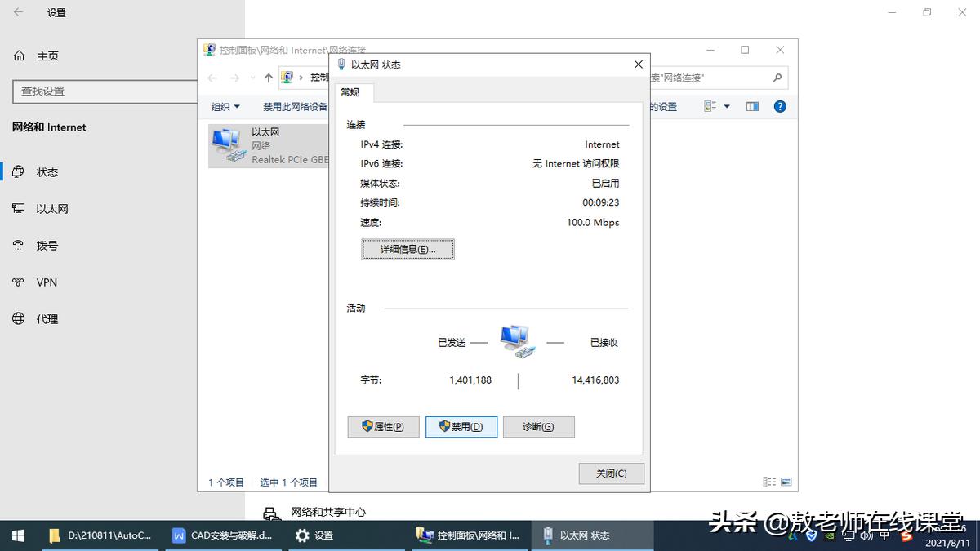This screenshot has height=551, width=980.
Task: Click the 详细信息 button
Action: pos(408,249)
